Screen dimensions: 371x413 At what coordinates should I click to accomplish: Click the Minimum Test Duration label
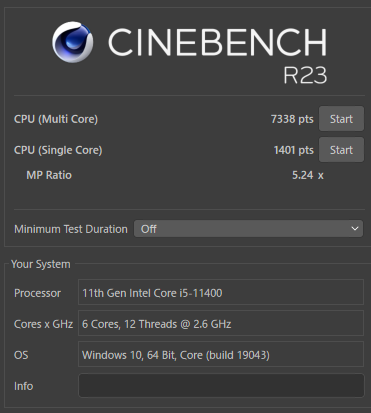point(71,229)
